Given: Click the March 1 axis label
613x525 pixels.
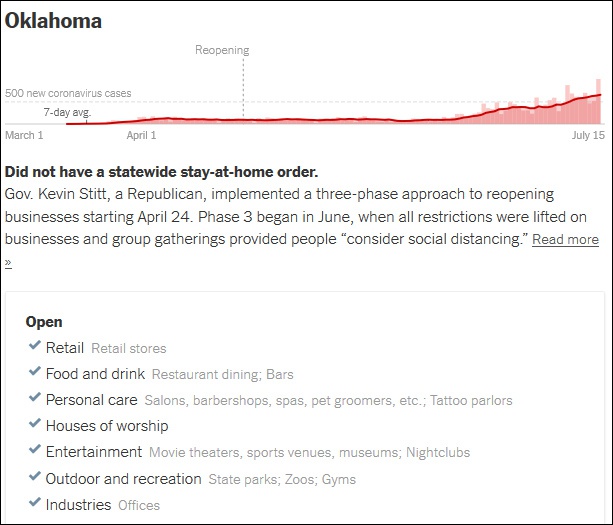Looking at the screenshot, I should coord(24,135).
